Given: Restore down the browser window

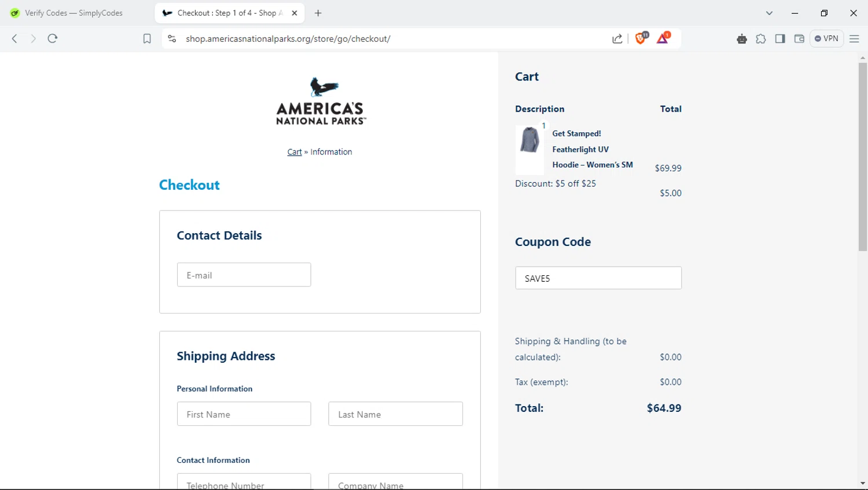Looking at the screenshot, I should pyautogui.click(x=824, y=13).
